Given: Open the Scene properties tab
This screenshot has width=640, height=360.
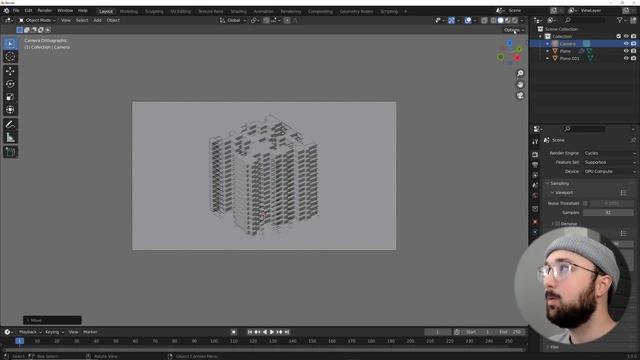Looking at the screenshot, I should tap(535, 185).
